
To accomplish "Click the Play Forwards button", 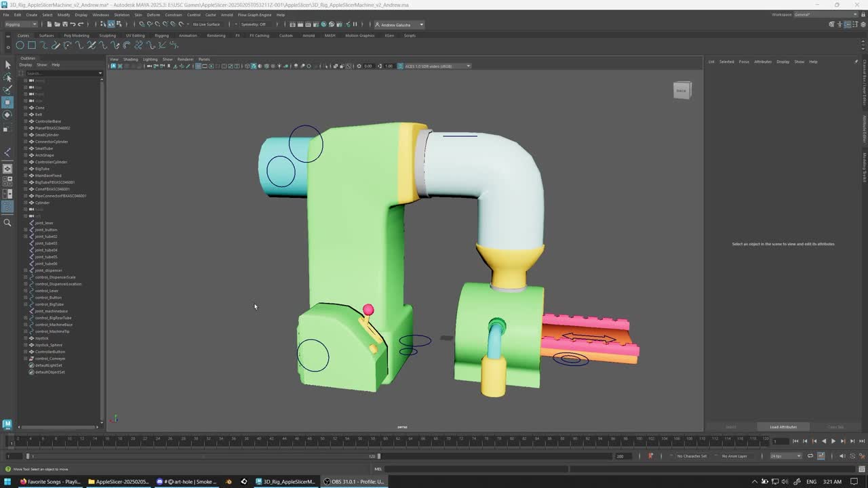I will point(833,441).
